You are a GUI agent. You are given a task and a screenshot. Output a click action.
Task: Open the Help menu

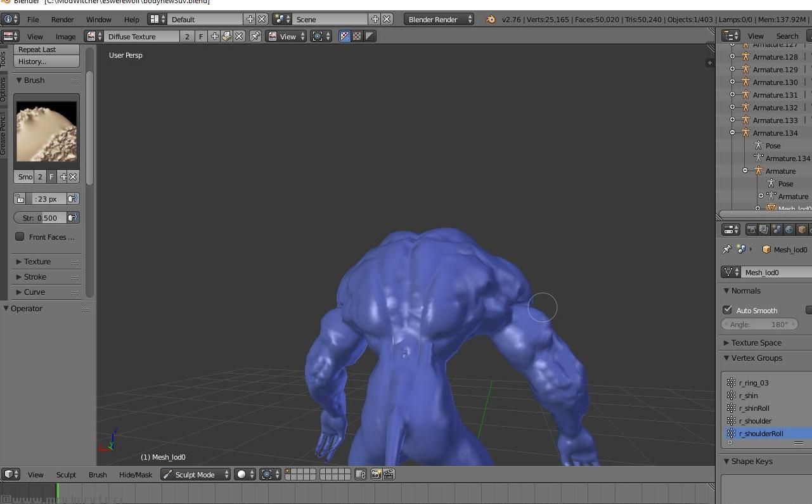tap(132, 19)
